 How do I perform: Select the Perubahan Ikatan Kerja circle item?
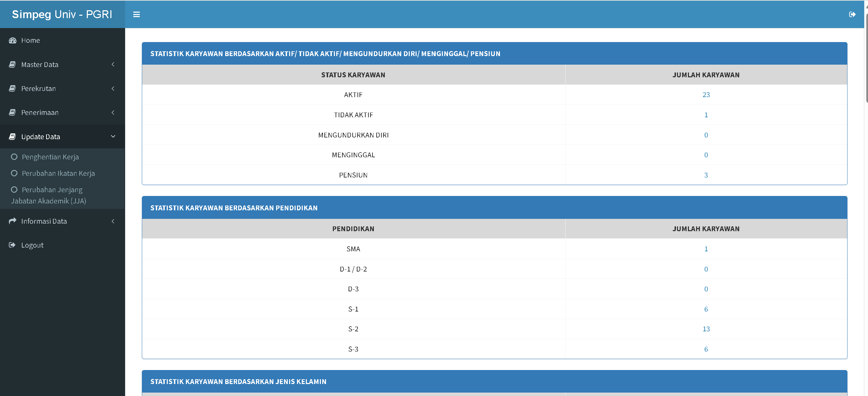click(x=14, y=173)
